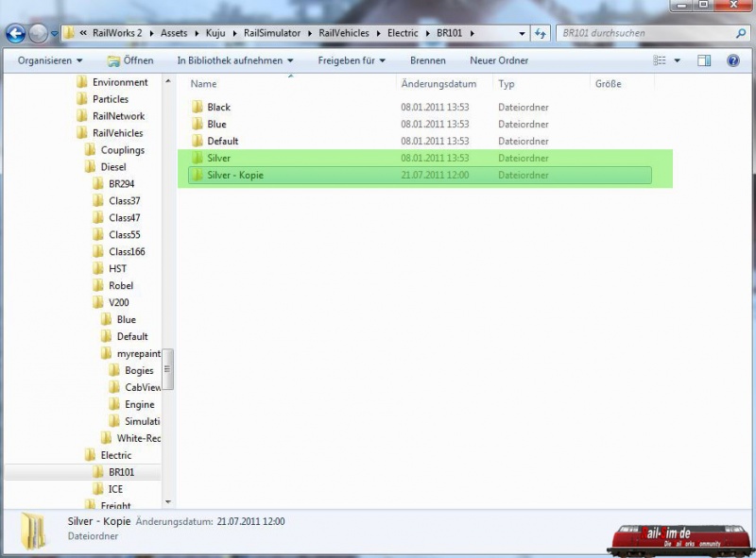Open the view options dropdown arrow

[x=677, y=60]
